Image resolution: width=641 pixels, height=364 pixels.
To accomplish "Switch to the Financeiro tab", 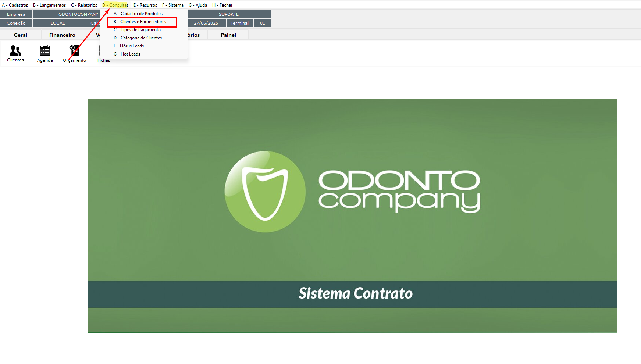I will (62, 35).
